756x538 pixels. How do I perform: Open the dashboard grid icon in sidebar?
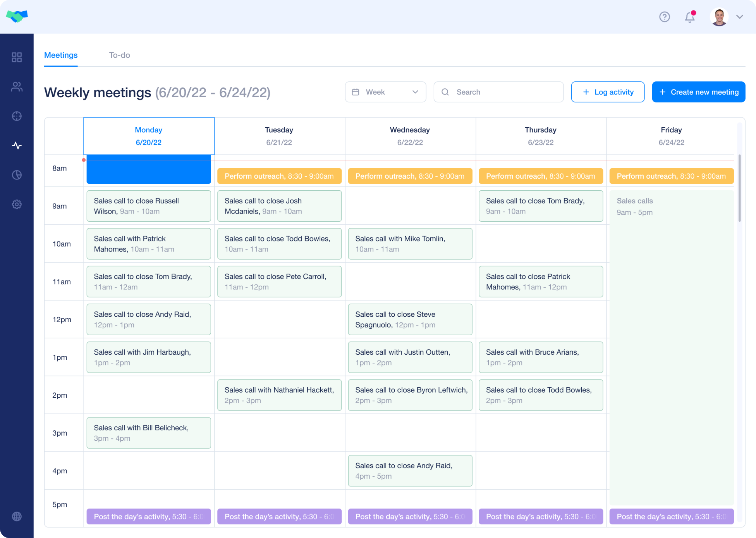click(17, 57)
